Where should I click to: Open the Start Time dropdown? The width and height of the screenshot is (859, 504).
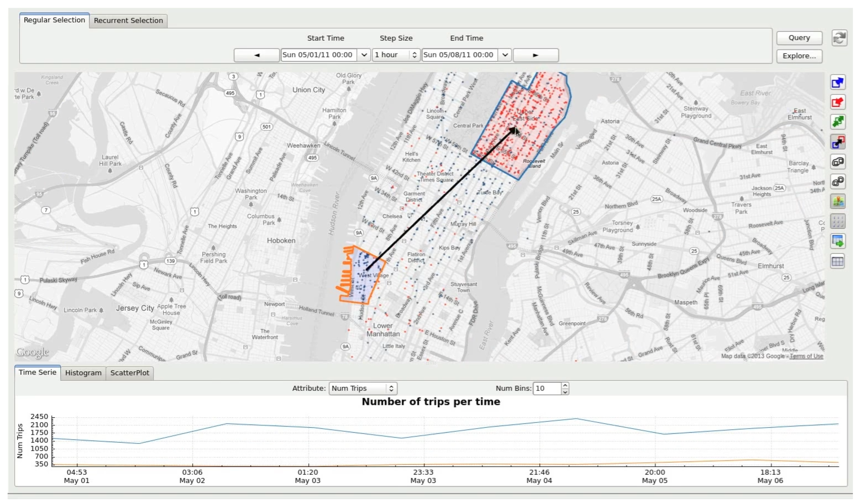(x=364, y=55)
